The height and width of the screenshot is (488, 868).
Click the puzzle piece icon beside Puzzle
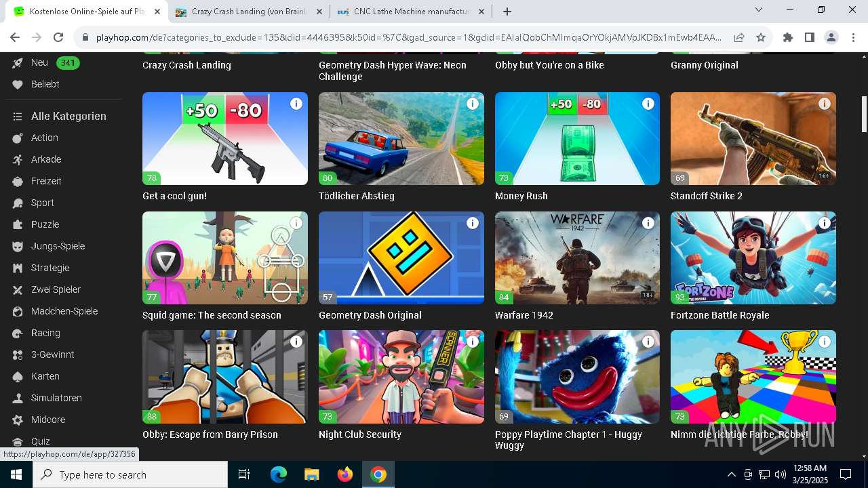click(18, 224)
